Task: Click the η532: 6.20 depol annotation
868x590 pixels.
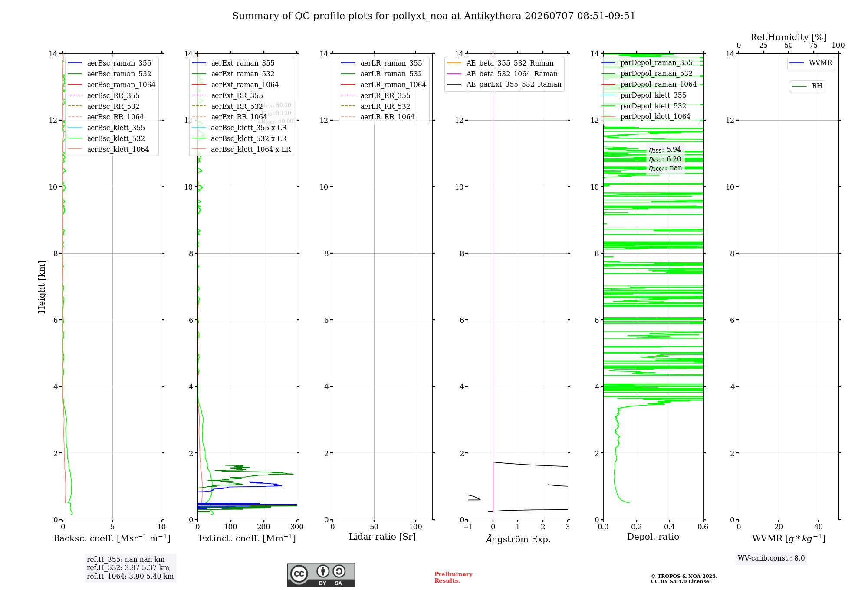Action: [665, 159]
